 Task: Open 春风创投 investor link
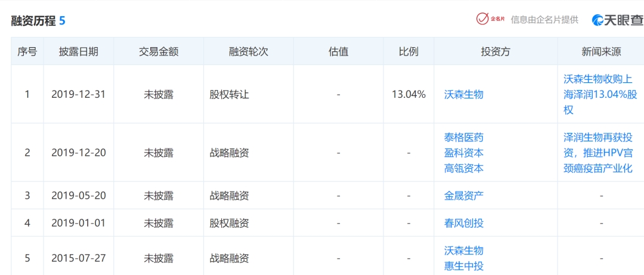pyautogui.click(x=464, y=223)
